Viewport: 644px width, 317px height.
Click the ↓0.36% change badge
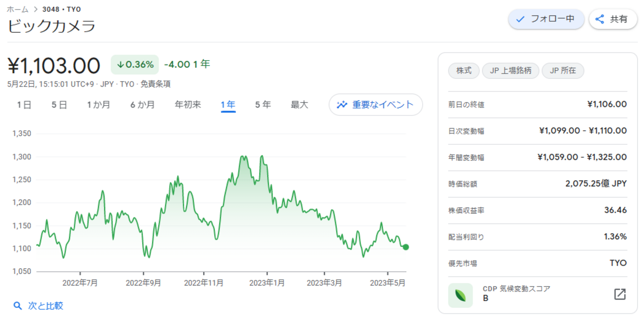click(x=135, y=64)
